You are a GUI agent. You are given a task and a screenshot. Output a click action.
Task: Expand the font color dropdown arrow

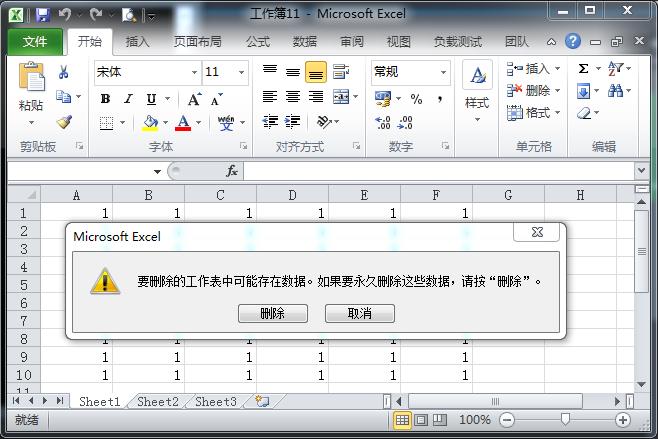[x=198, y=123]
